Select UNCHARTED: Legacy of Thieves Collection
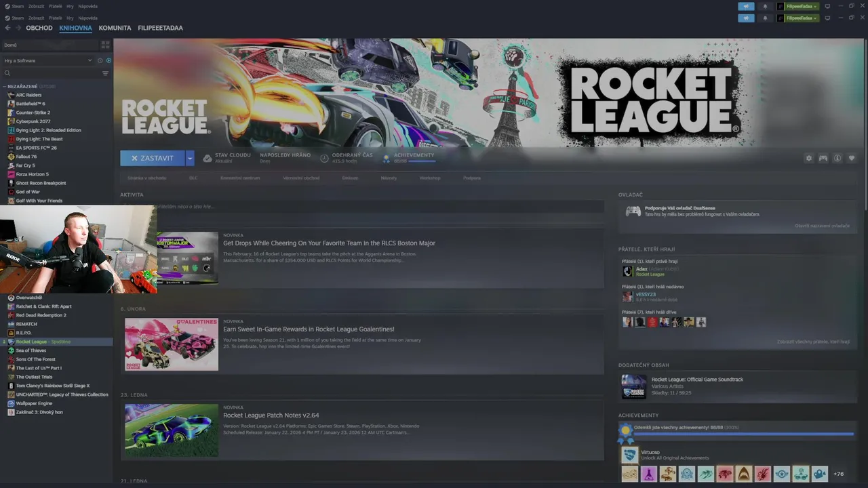This screenshot has width=868, height=488. tap(62, 394)
